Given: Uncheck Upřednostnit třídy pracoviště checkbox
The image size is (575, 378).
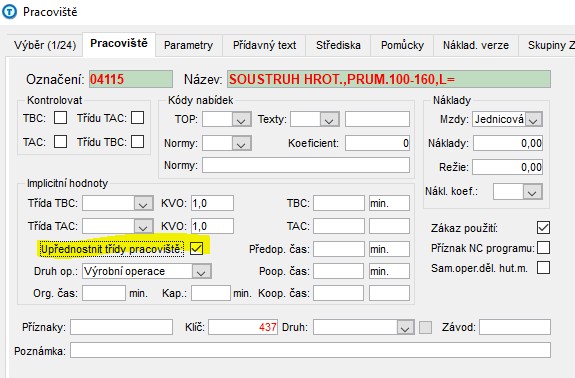Looking at the screenshot, I should click(x=197, y=249).
